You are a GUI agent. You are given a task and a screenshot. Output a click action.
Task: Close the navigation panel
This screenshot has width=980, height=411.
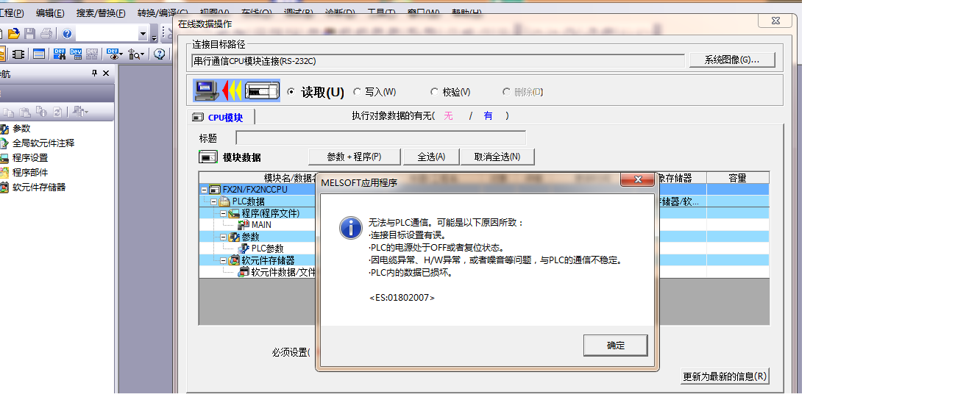[x=106, y=74]
